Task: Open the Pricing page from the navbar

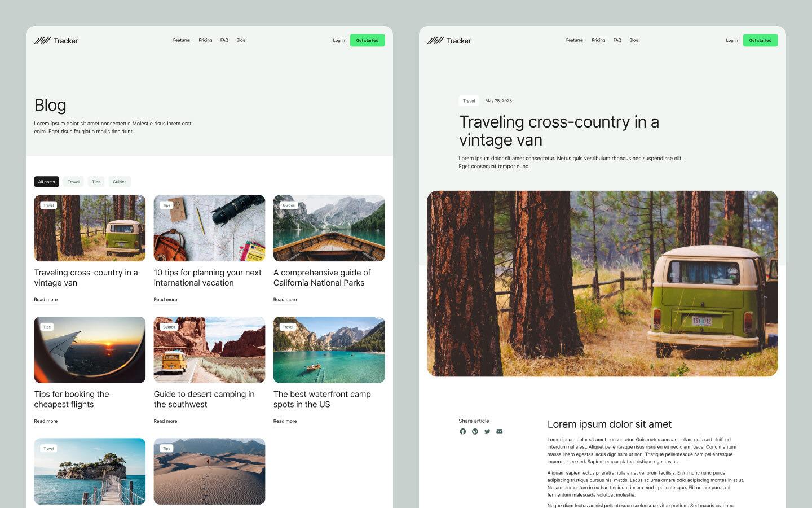Action: point(205,40)
